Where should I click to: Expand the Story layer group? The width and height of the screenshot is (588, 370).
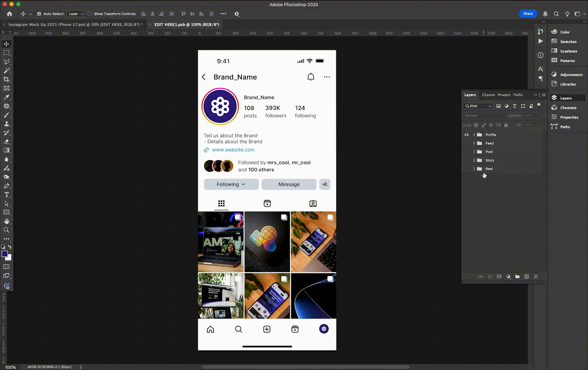point(474,160)
